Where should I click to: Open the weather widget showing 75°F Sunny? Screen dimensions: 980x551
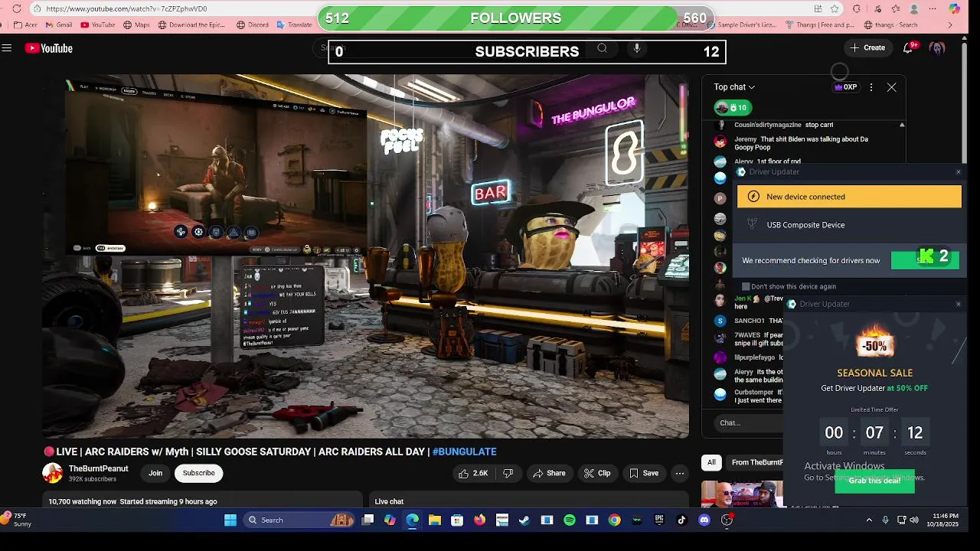point(17,520)
